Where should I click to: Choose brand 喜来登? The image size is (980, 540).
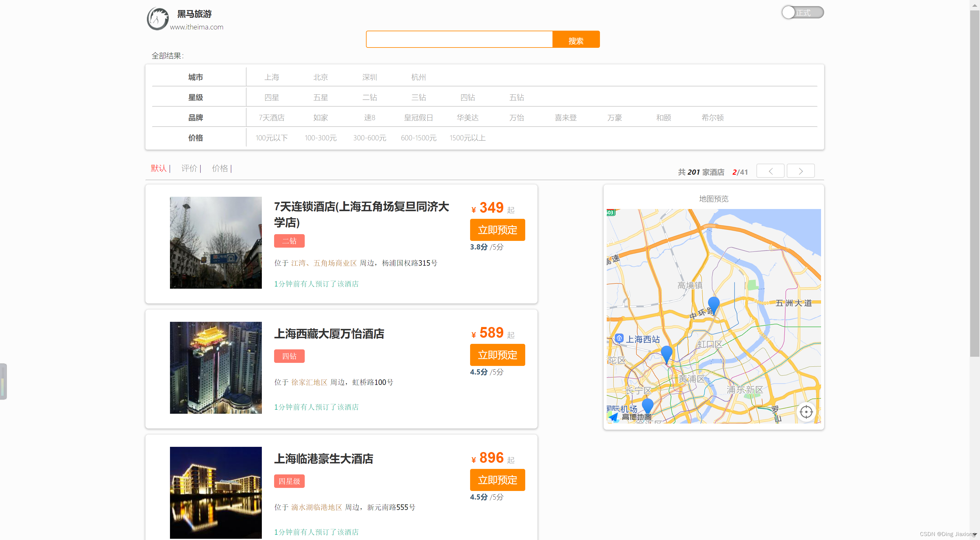[566, 118]
